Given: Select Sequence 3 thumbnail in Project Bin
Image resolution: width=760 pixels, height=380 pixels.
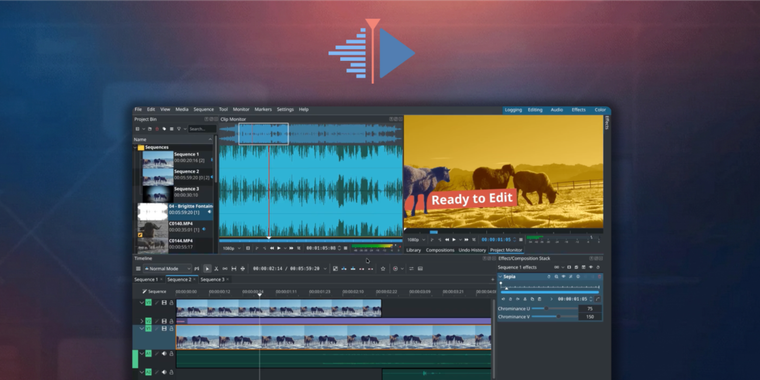Looking at the screenshot, I should pyautogui.click(x=158, y=194).
